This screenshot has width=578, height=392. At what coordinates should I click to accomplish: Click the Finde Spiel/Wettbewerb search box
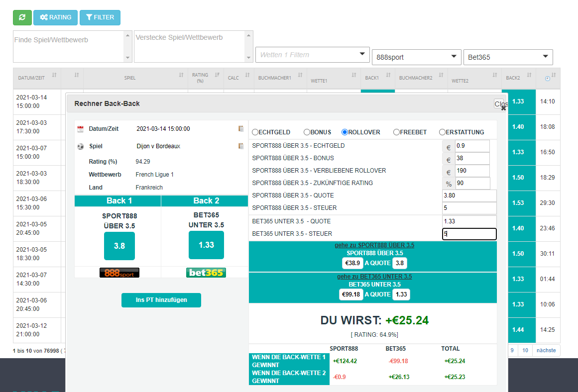(x=72, y=46)
